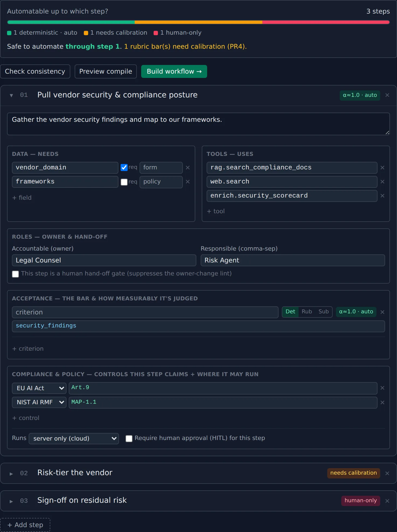Edit the security_findings field
Screen dimensions: 397x532
click(199, 326)
